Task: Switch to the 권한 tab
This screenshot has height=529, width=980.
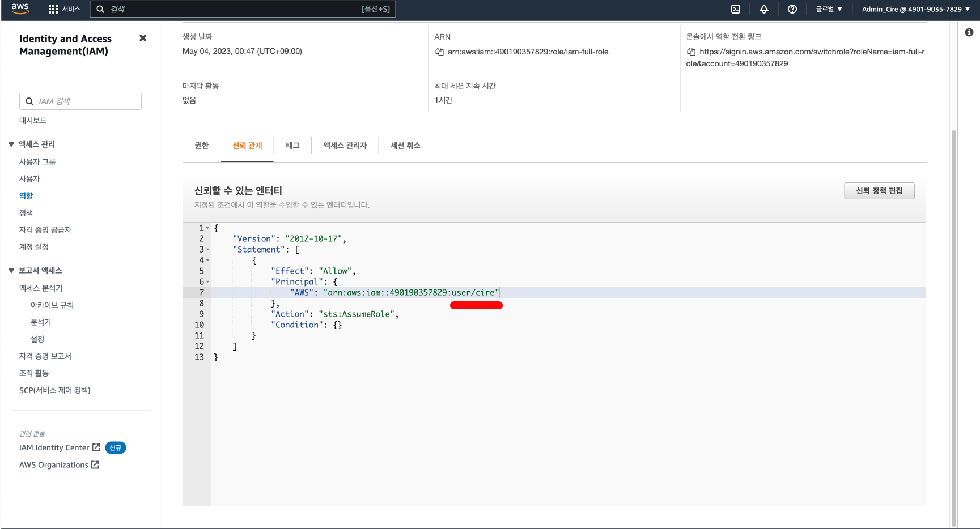Action: [202, 146]
